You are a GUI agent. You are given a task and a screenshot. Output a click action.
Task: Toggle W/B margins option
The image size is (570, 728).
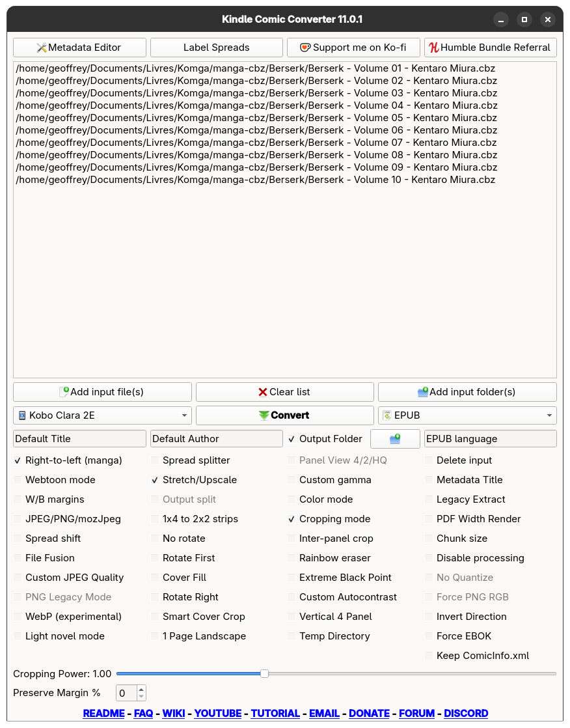click(18, 499)
